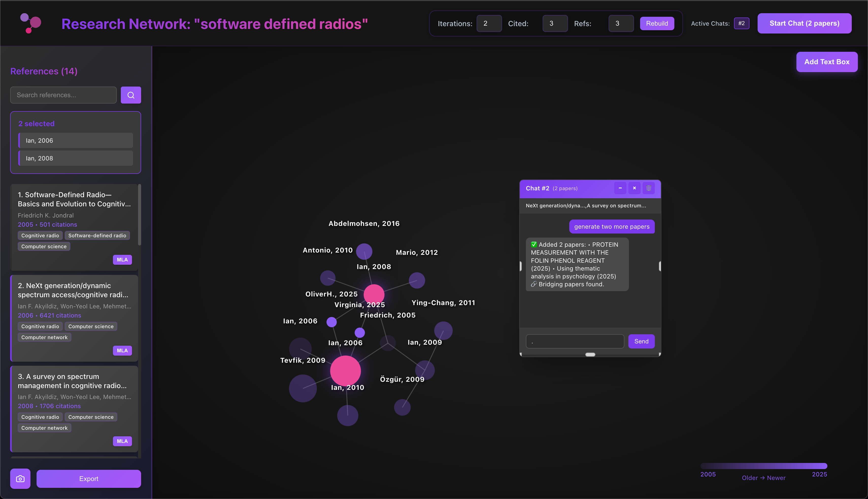Click the Iterations number field
Screen dimensions: 868x499
tap(489, 23)
